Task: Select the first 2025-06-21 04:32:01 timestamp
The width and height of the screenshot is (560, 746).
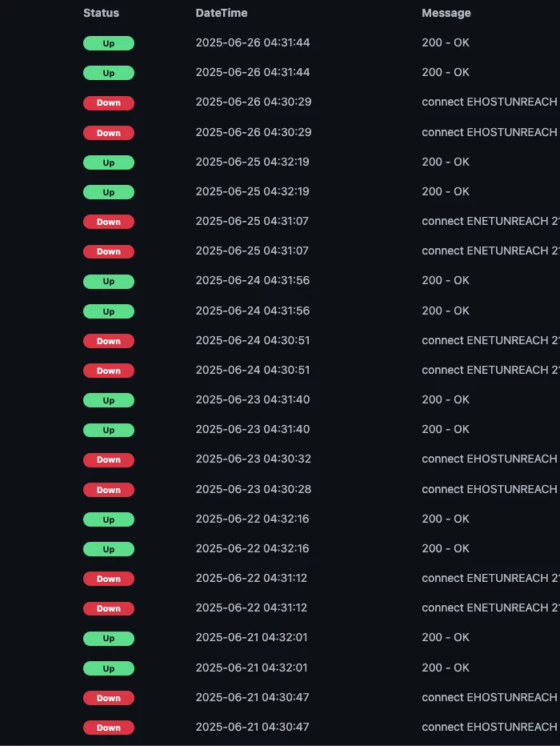Action: click(251, 637)
